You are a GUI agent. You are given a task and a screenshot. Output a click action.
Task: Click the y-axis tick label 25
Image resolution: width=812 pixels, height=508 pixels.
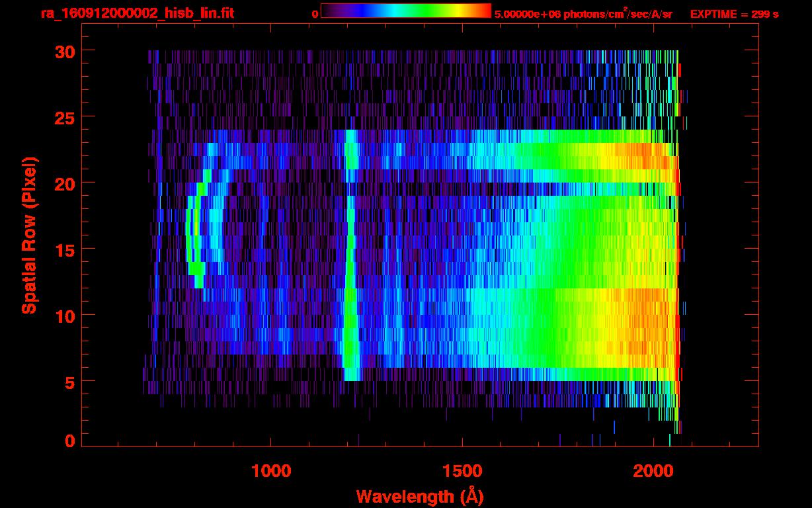point(63,117)
